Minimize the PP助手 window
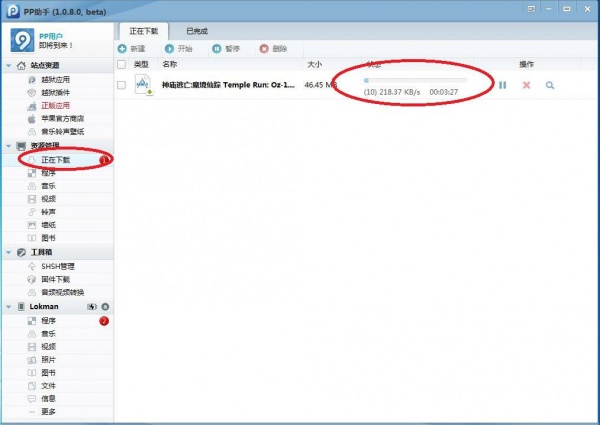The height and width of the screenshot is (425, 600). [x=549, y=8]
